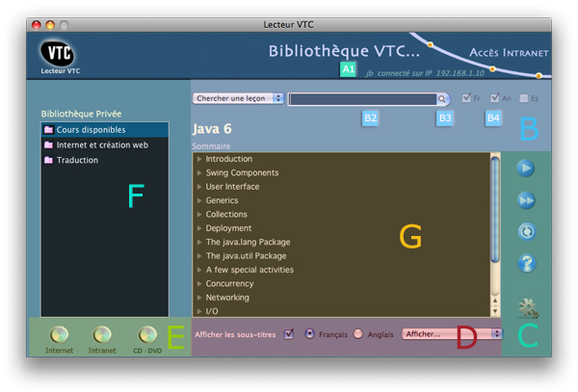Select the Internet source disc icon
Image resolution: width=578 pixels, height=392 pixels.
(59, 335)
